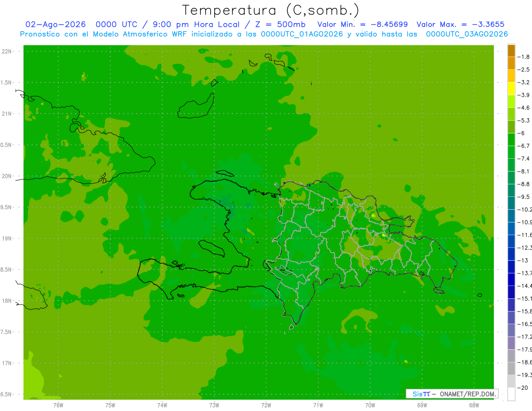Click the '-4.6' colorbar label
This screenshot has height=411, width=532.
524,108
